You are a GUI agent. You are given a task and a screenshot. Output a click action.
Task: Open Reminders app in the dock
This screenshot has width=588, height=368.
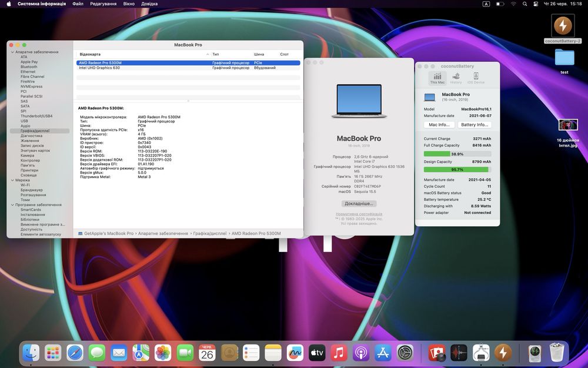click(251, 353)
